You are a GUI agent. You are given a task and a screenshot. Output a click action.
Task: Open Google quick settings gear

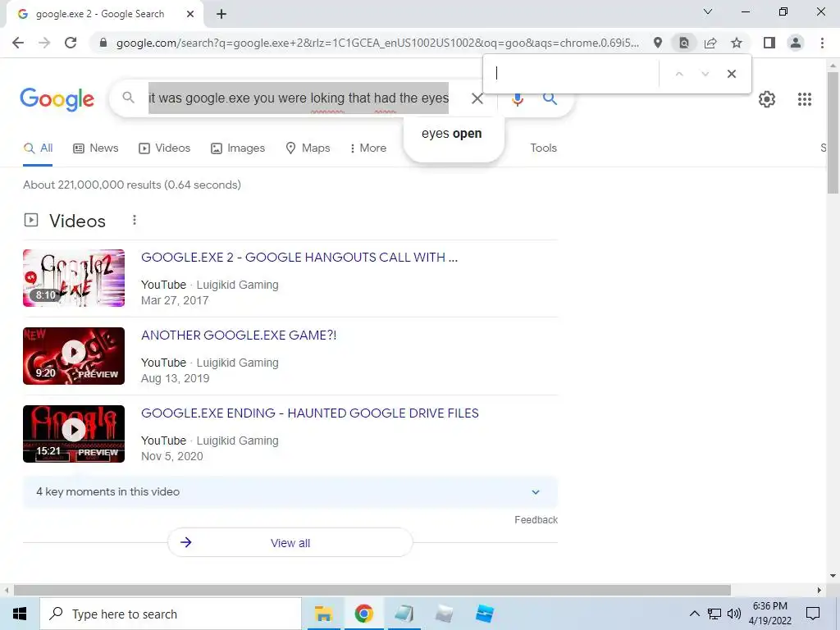click(x=767, y=99)
